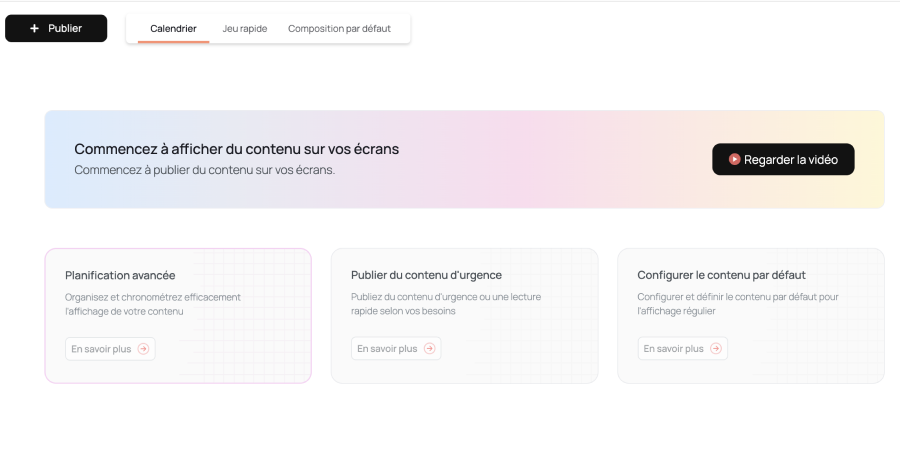Click the Planification avancée description text
The height and width of the screenshot is (471, 900).
point(152,304)
